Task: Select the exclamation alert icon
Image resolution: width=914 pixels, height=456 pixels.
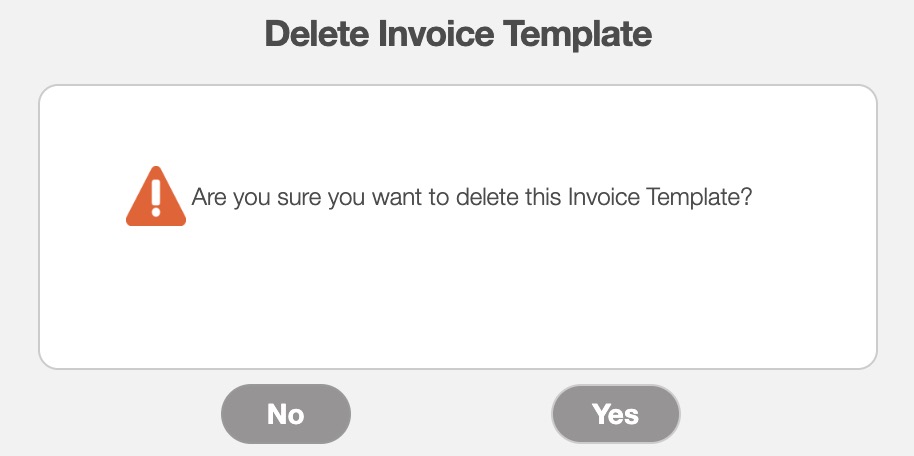Action: pyautogui.click(x=154, y=198)
